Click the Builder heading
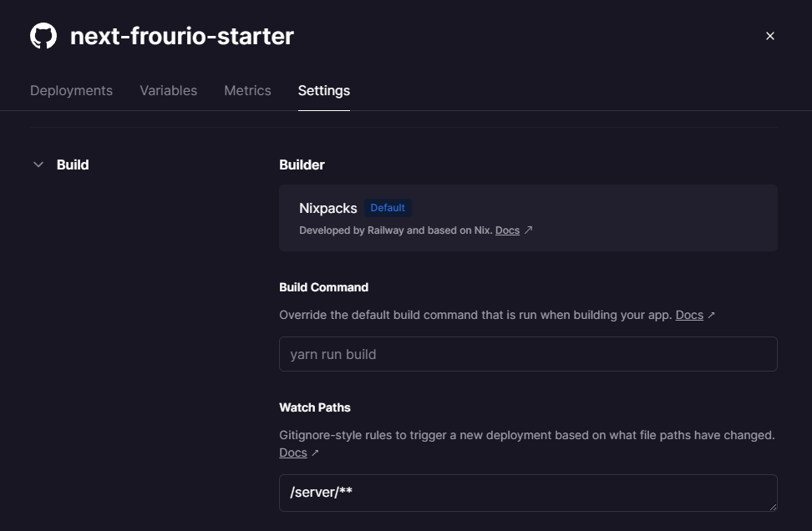This screenshot has width=812, height=531. point(302,164)
